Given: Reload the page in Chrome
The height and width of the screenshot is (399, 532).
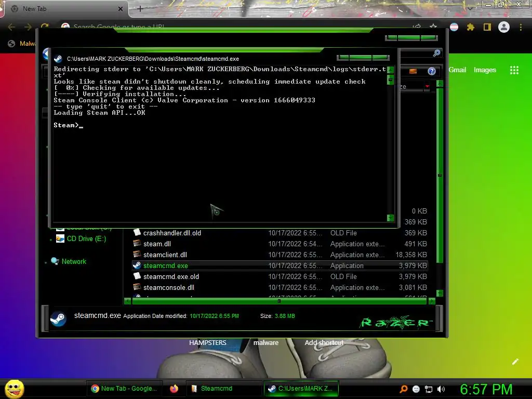Looking at the screenshot, I should pyautogui.click(x=45, y=26).
